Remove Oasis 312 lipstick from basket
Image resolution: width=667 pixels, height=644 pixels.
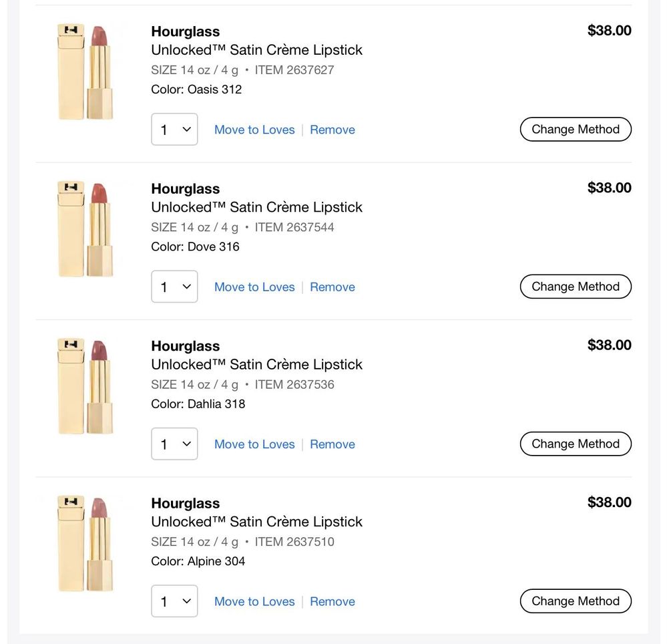332,130
